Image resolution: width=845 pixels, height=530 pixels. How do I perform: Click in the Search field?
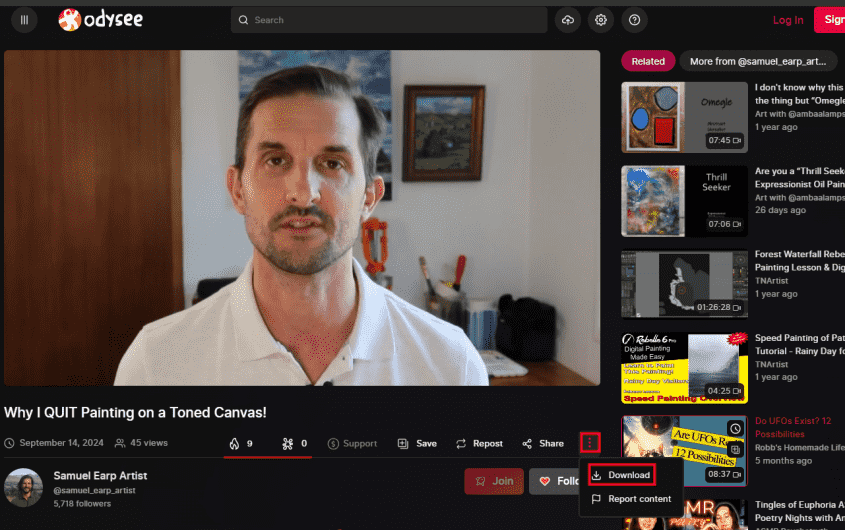click(x=390, y=20)
